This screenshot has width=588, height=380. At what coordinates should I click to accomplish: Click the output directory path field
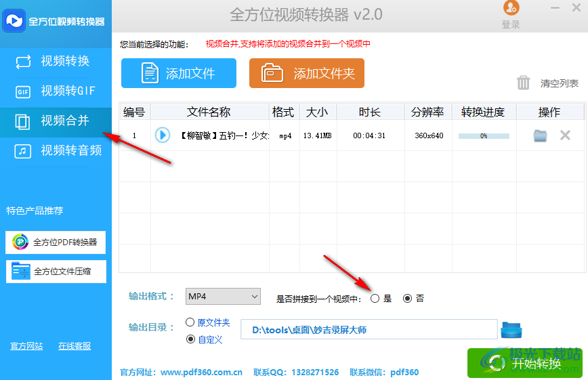click(369, 329)
